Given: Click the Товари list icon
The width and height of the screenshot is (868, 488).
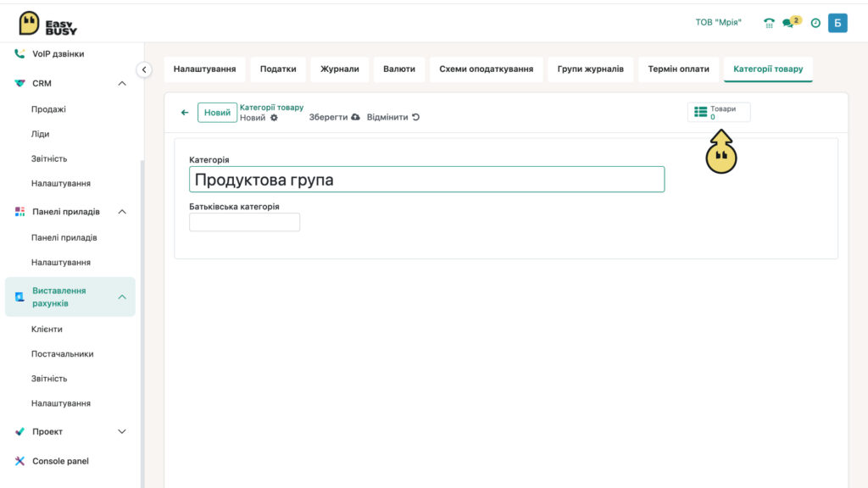Looking at the screenshot, I should 700,112.
